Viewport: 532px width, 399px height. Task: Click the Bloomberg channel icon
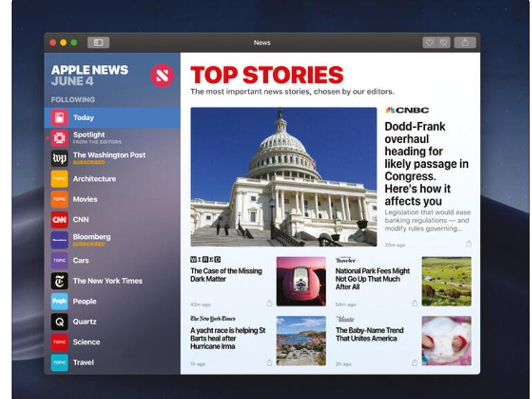[x=59, y=240]
